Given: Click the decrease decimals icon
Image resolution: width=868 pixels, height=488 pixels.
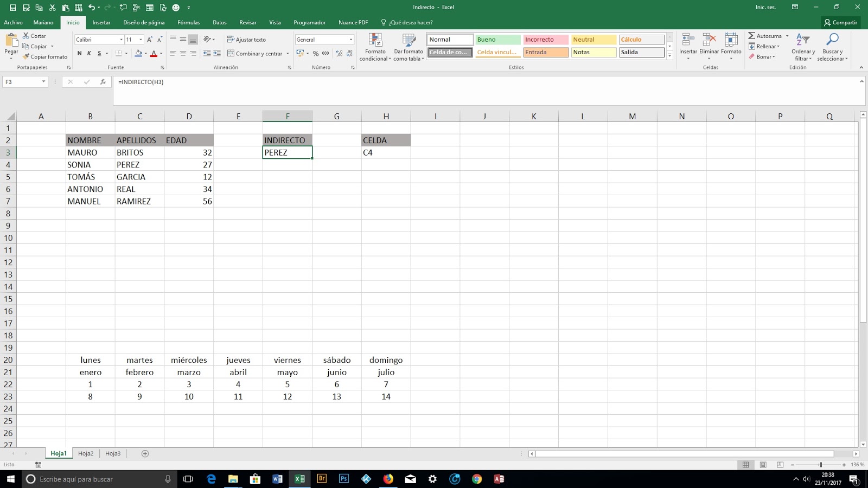Looking at the screenshot, I should 349,53.
